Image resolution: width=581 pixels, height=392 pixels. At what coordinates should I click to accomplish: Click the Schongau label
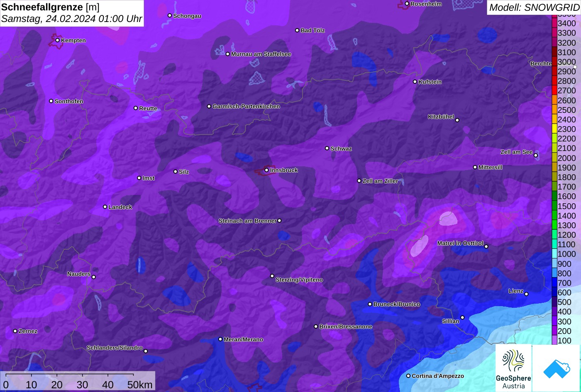(187, 16)
